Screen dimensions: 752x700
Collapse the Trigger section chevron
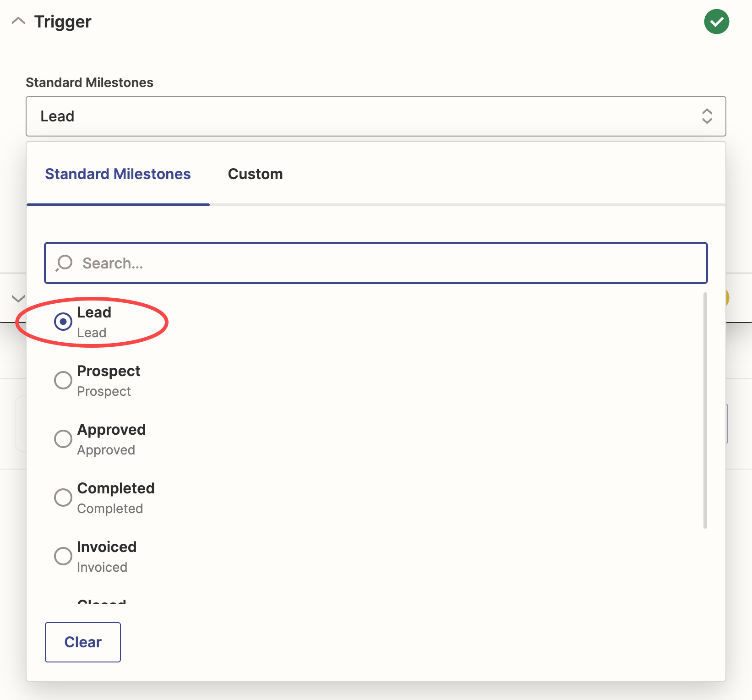pyautogui.click(x=18, y=21)
